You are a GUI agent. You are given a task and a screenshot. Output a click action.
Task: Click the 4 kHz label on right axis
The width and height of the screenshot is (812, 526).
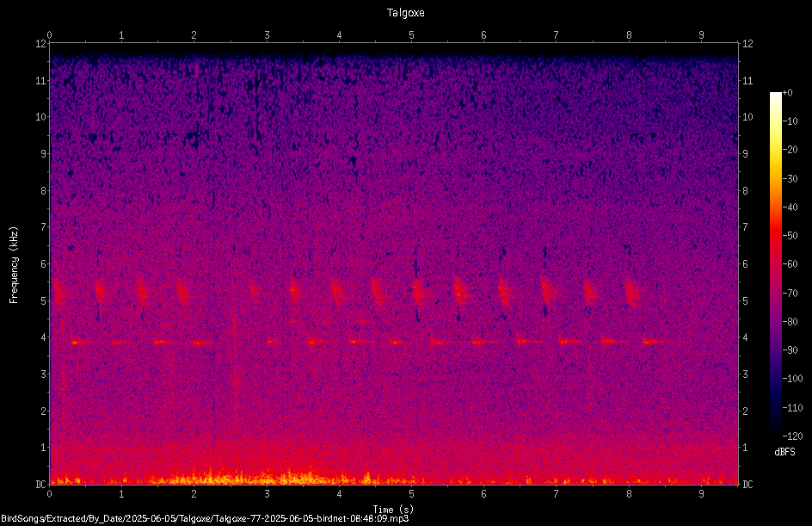pos(745,337)
